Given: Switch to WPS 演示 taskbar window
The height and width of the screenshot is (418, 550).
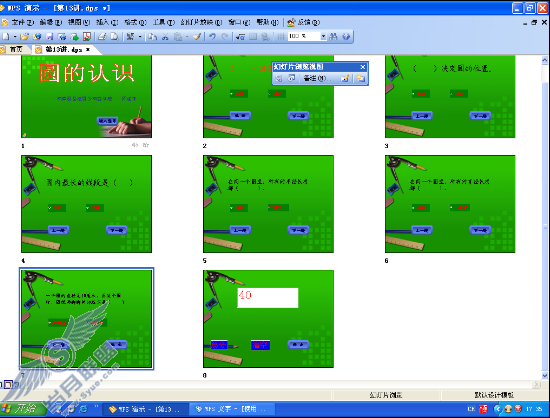Looking at the screenshot, I should (x=145, y=409).
